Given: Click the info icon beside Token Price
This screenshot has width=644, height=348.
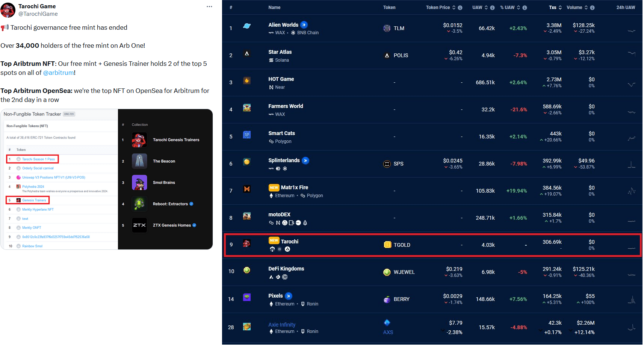Looking at the screenshot, I should pos(460,8).
